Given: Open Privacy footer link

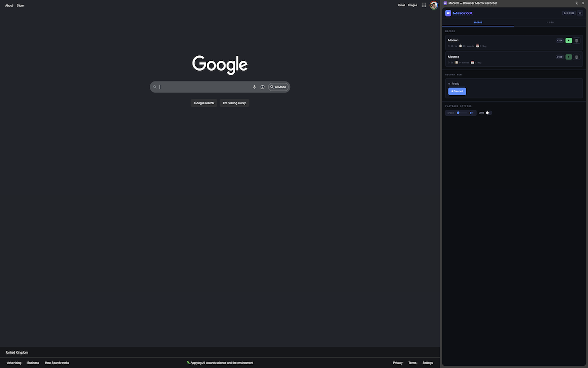Looking at the screenshot, I should 398,363.
